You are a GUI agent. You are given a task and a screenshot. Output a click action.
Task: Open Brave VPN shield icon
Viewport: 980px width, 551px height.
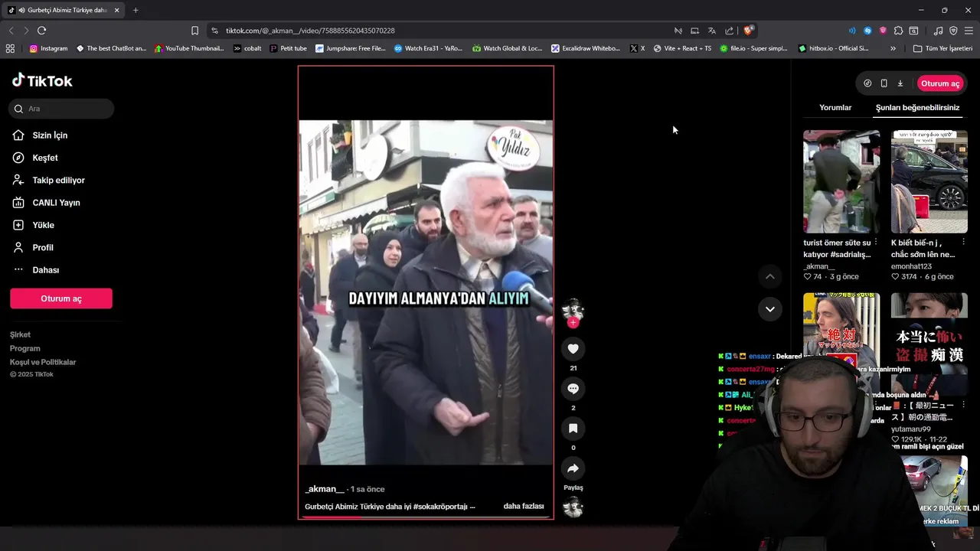(953, 31)
